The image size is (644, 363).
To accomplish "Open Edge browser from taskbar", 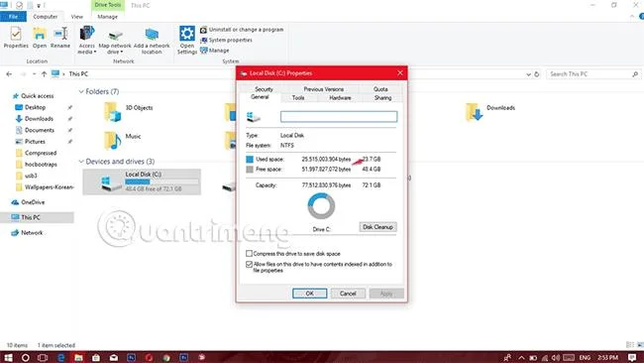I will coord(60,357).
